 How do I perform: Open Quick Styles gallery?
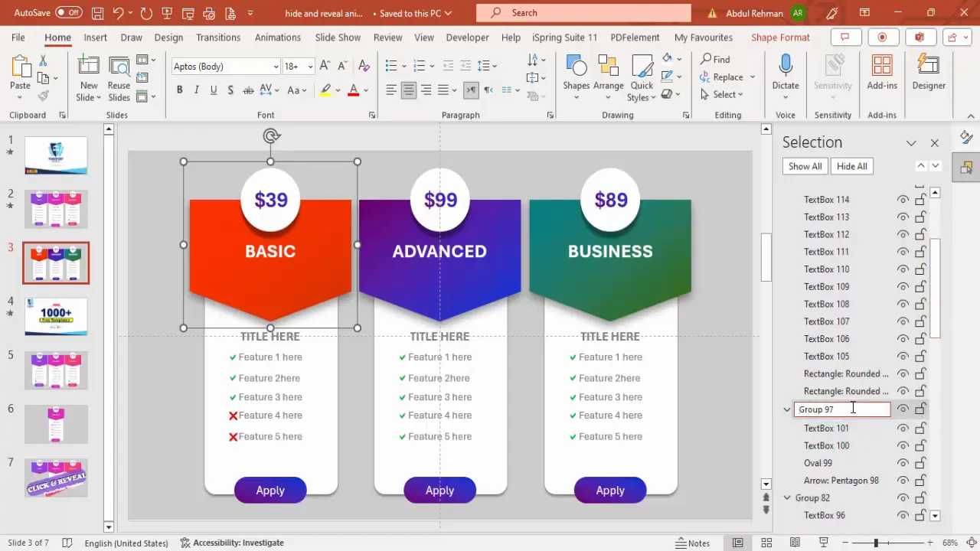click(642, 77)
